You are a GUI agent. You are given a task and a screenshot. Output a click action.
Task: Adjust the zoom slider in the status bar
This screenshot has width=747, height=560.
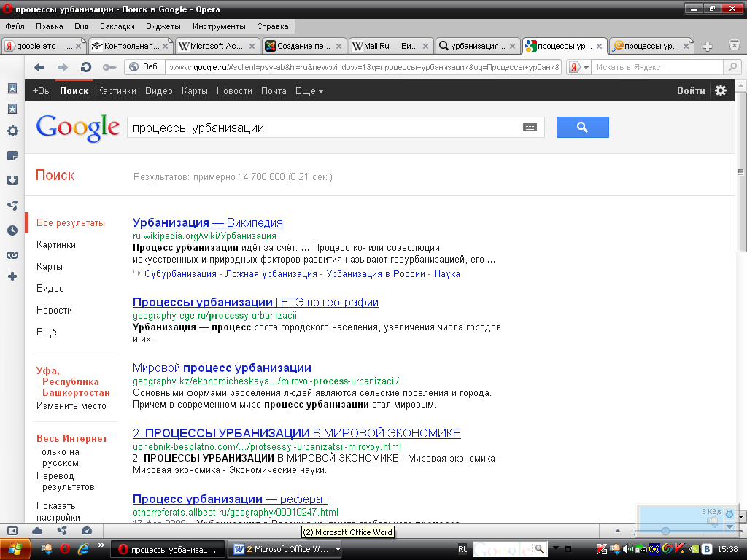(x=665, y=531)
